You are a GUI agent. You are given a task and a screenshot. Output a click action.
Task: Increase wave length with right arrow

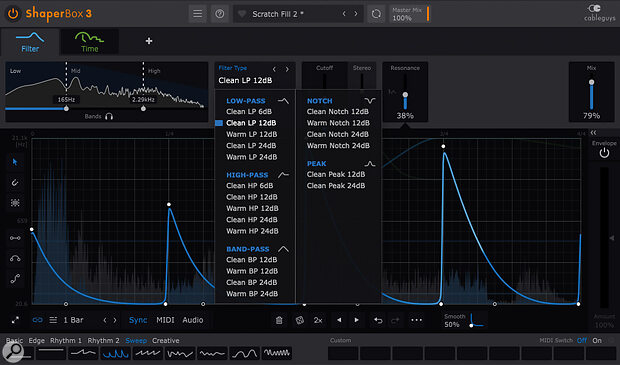115,320
